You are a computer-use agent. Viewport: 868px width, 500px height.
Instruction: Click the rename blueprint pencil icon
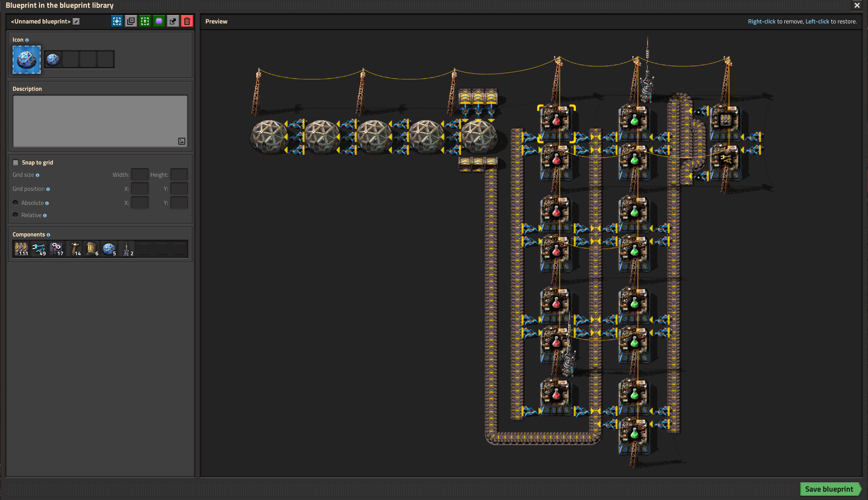76,21
